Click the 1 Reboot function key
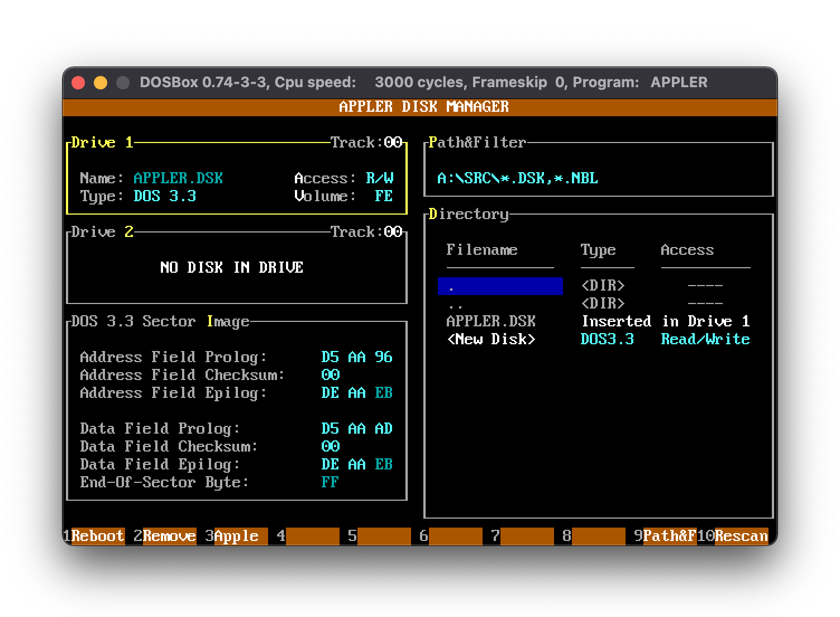The image size is (840, 617). pyautogui.click(x=94, y=536)
